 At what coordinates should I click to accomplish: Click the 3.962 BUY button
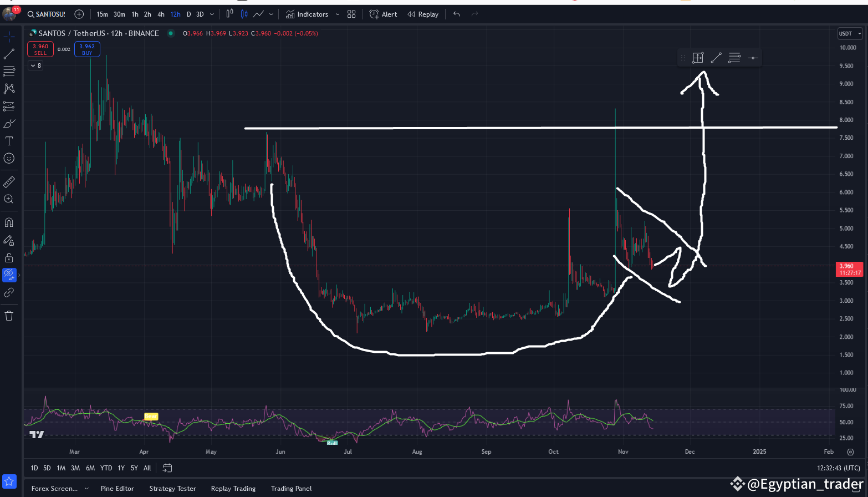pyautogui.click(x=87, y=49)
